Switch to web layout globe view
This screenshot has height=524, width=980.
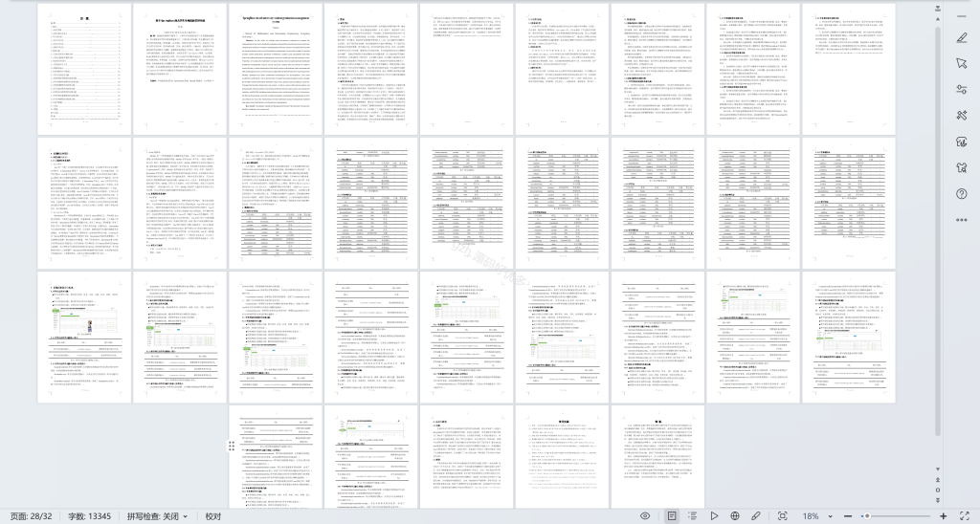(x=735, y=516)
